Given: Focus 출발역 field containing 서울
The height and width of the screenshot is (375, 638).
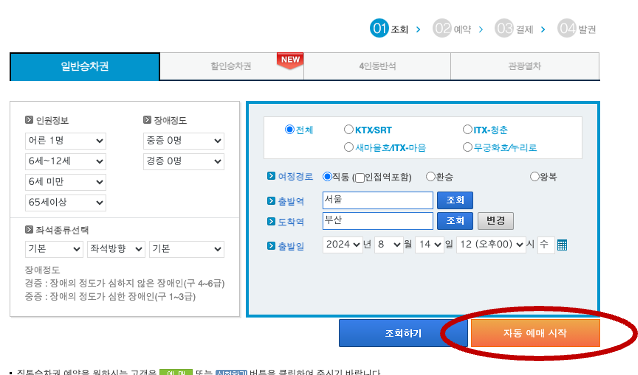Looking at the screenshot, I should coord(378,200).
